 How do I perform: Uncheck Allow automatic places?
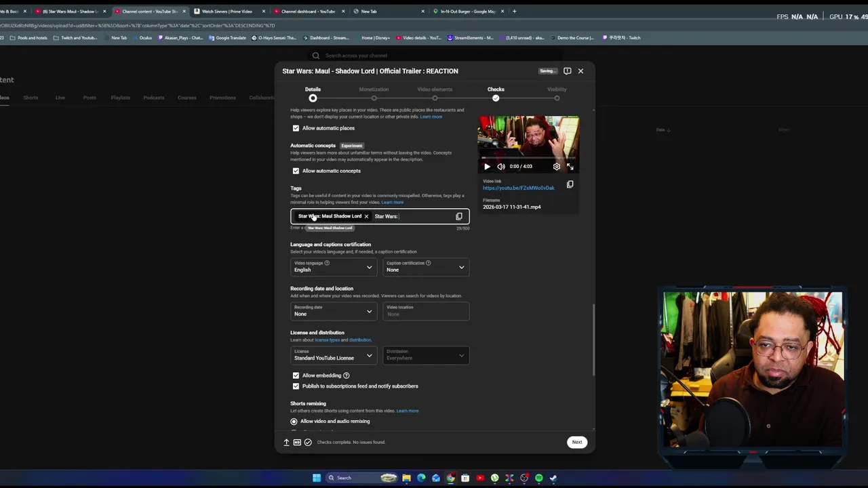(296, 128)
